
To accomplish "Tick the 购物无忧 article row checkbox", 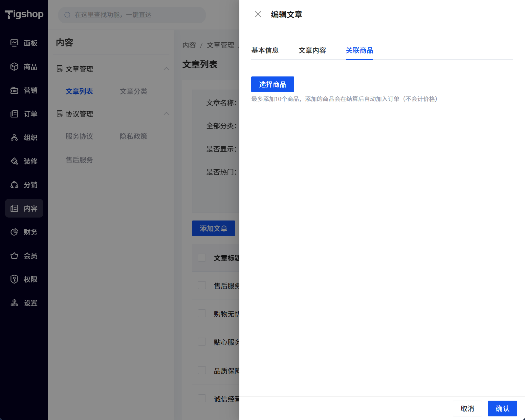I will [202, 314].
